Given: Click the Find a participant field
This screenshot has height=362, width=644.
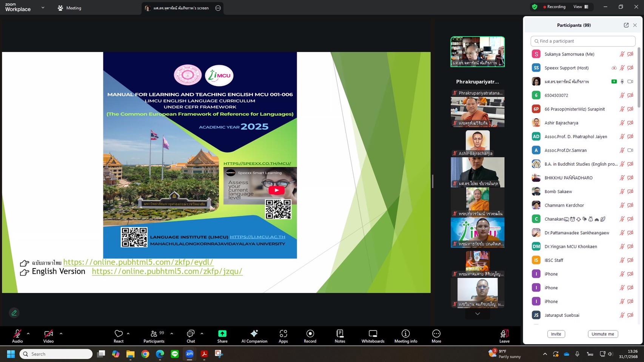Looking at the screenshot, I should pyautogui.click(x=583, y=41).
